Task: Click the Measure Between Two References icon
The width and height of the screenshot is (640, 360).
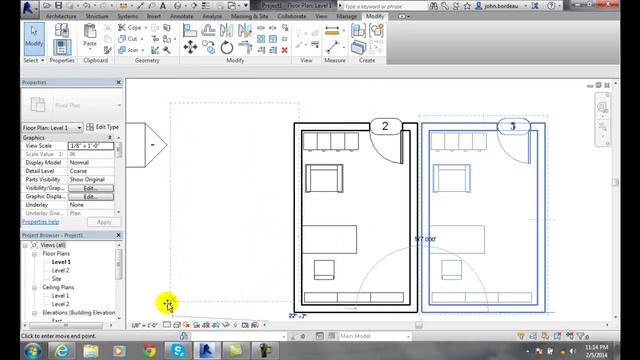Action: click(332, 47)
